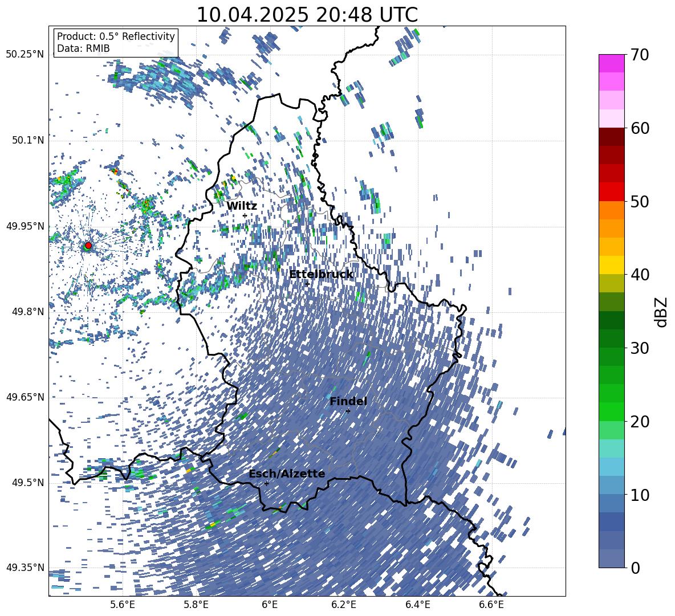Viewport: 675px width, 616px height.
Task: Click the Esch/Alzette station cross marker
Action: point(266,483)
